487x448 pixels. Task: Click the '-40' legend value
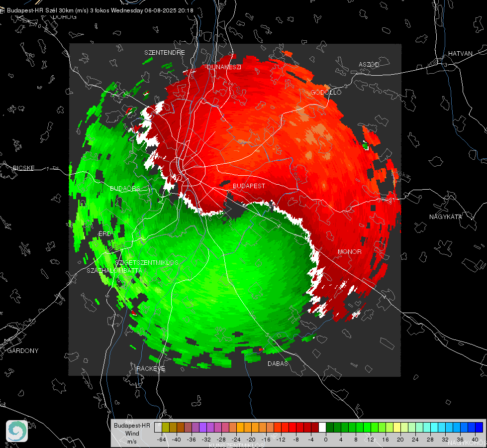coord(177,440)
